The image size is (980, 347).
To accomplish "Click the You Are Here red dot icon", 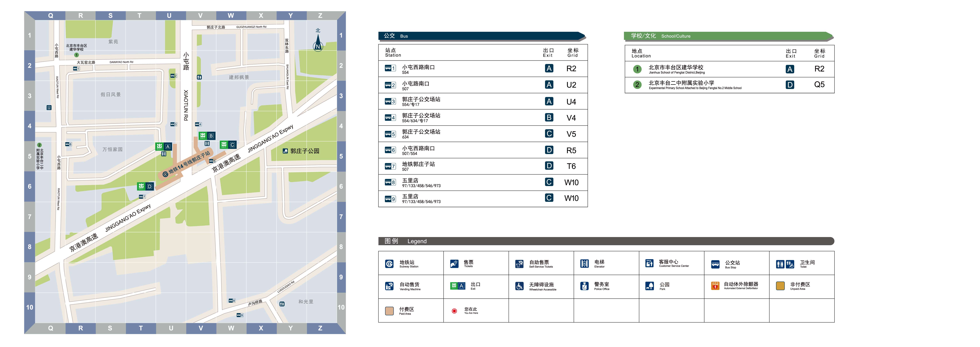I will pyautogui.click(x=454, y=311).
